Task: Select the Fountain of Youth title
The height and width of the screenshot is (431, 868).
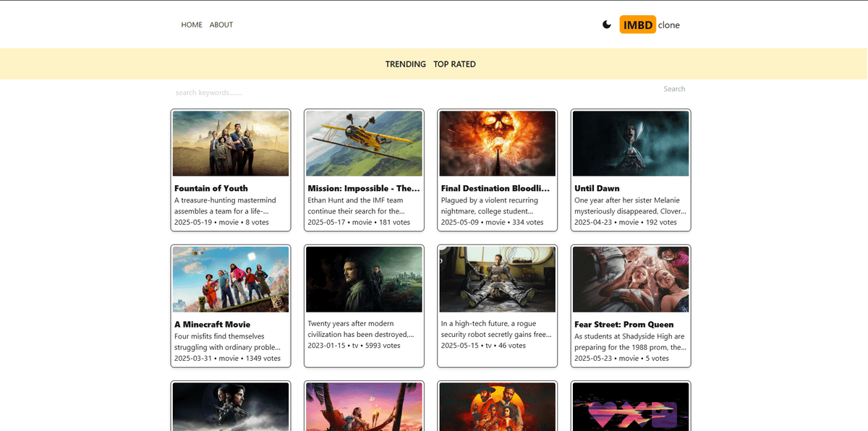Action: (x=211, y=189)
